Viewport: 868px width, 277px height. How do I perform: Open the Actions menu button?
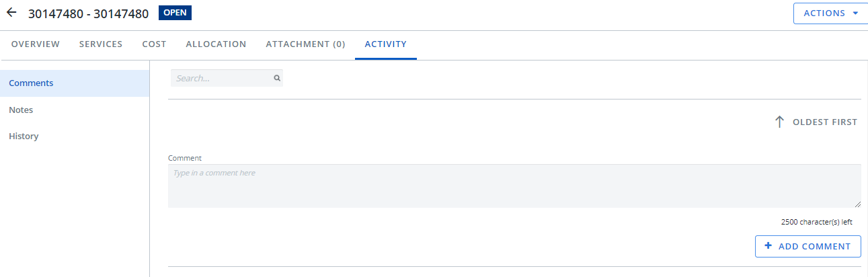click(824, 13)
